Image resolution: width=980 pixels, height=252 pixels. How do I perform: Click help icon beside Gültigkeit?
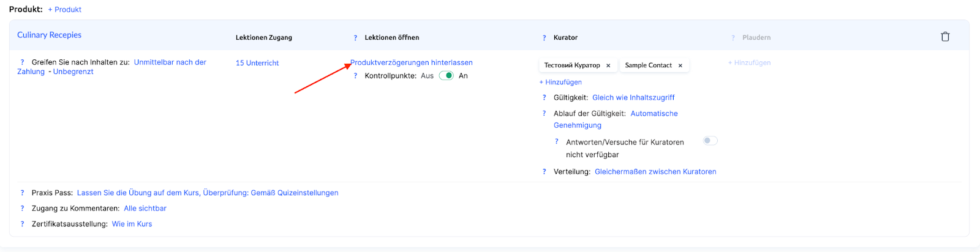tap(544, 98)
